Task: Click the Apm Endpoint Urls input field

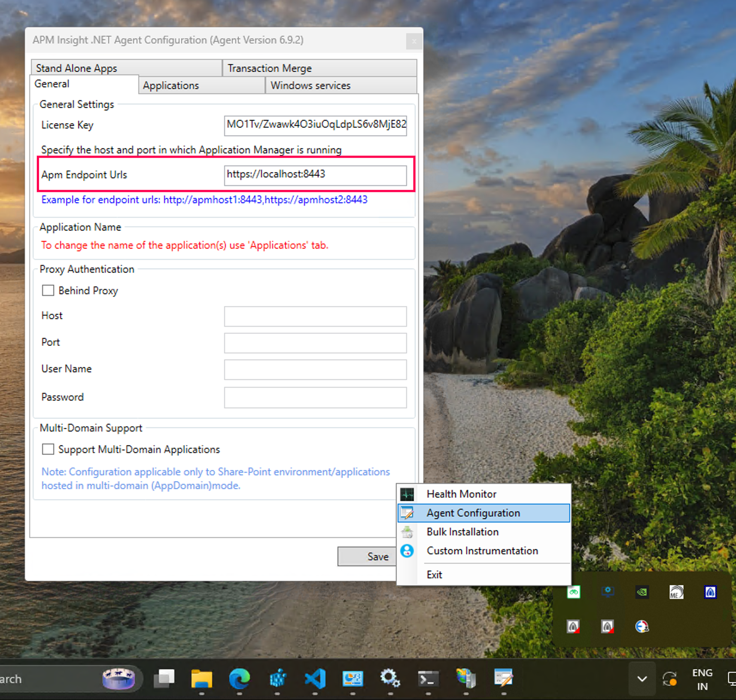Action: (x=315, y=175)
